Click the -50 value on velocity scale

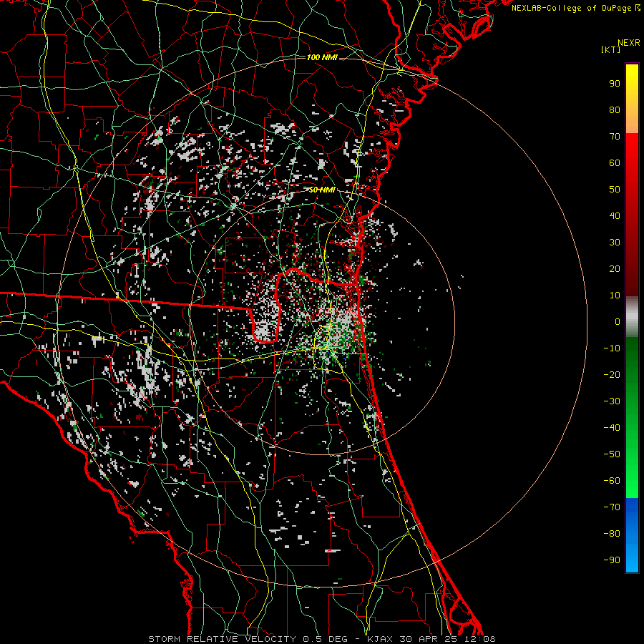click(612, 454)
